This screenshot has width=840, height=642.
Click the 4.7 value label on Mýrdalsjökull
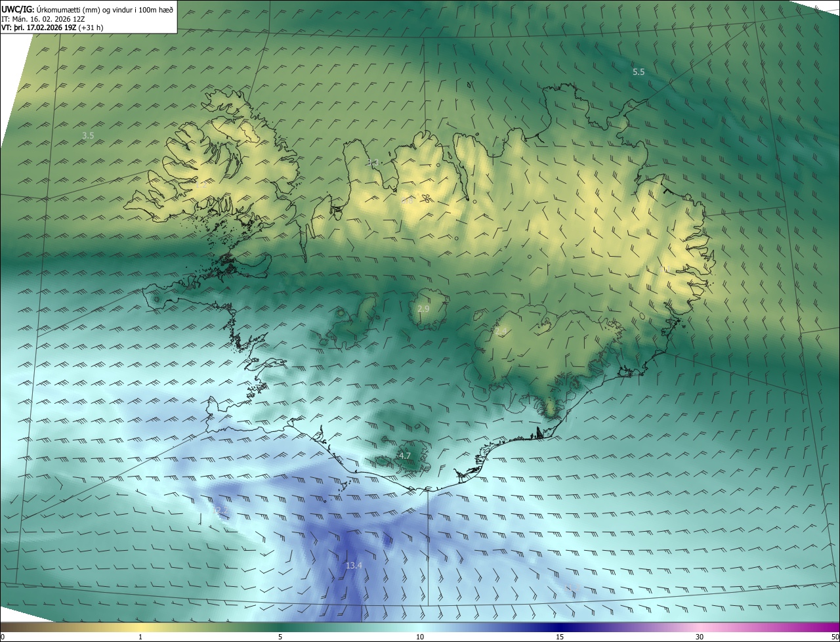pyautogui.click(x=405, y=456)
